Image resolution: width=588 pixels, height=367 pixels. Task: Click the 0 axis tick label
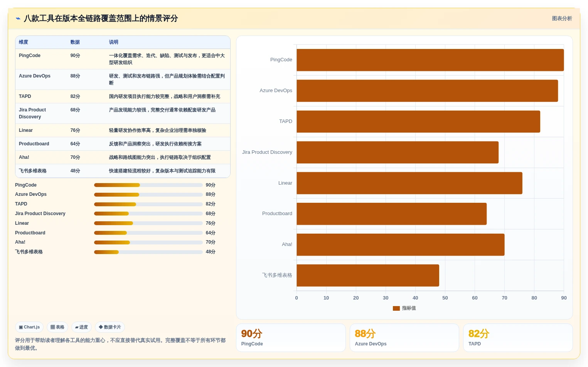(x=297, y=298)
